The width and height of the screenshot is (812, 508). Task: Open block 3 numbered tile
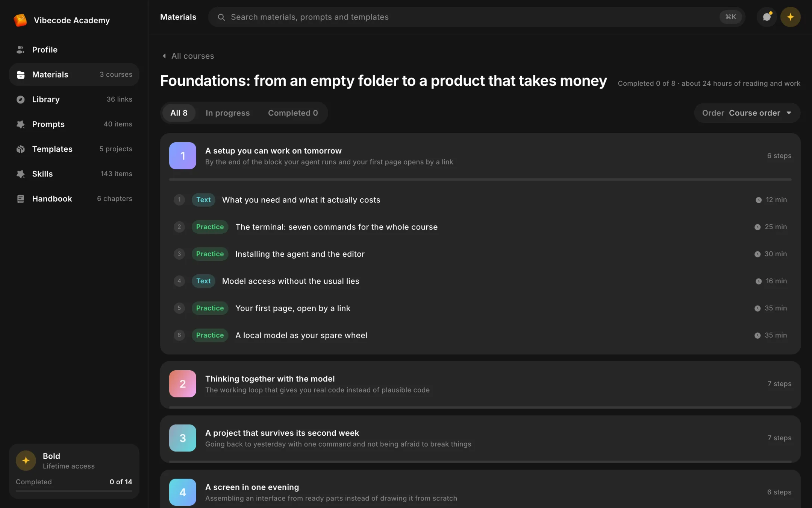point(183,438)
